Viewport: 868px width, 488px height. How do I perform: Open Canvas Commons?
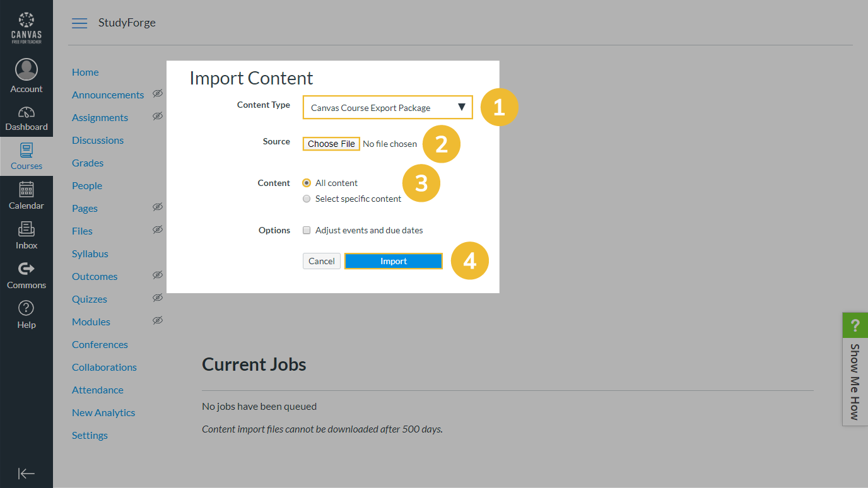tap(26, 275)
